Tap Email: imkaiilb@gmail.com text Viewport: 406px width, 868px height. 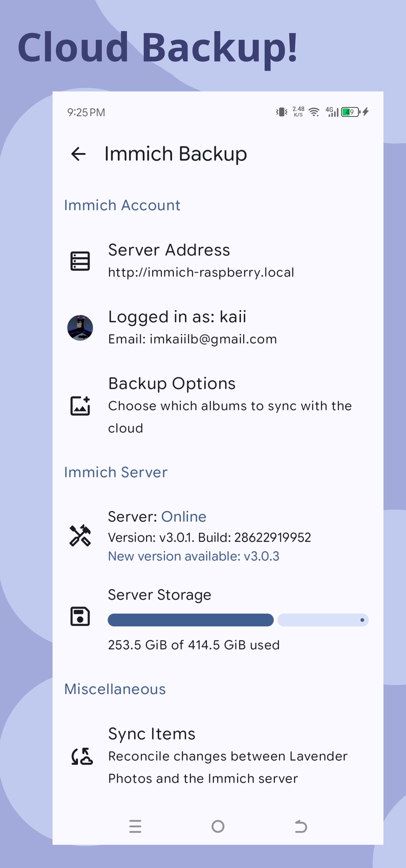pos(192,339)
